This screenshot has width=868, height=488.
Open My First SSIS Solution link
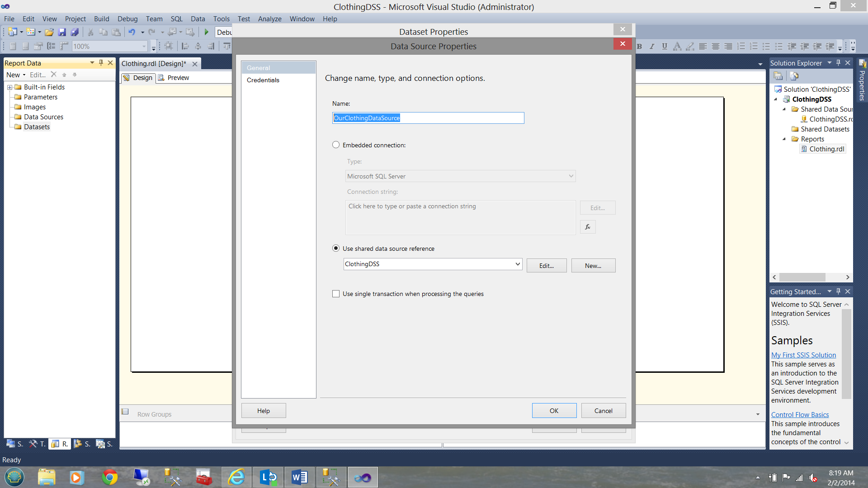(803, 355)
